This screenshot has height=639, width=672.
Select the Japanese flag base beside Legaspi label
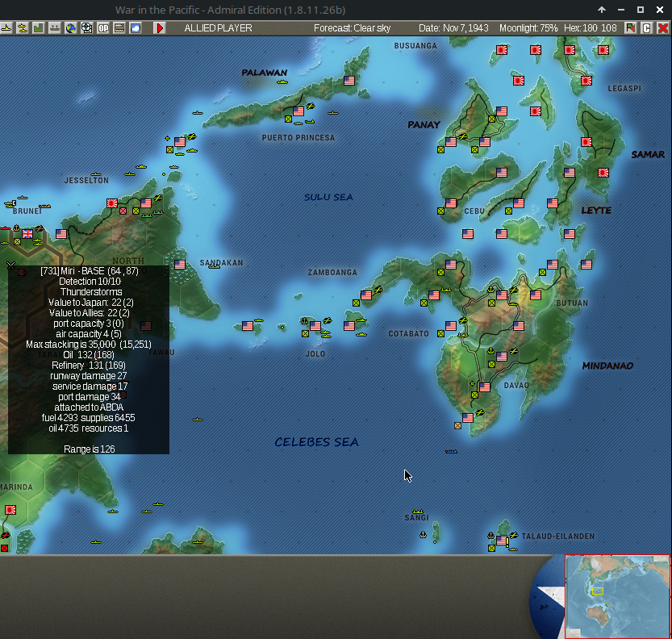point(586,81)
